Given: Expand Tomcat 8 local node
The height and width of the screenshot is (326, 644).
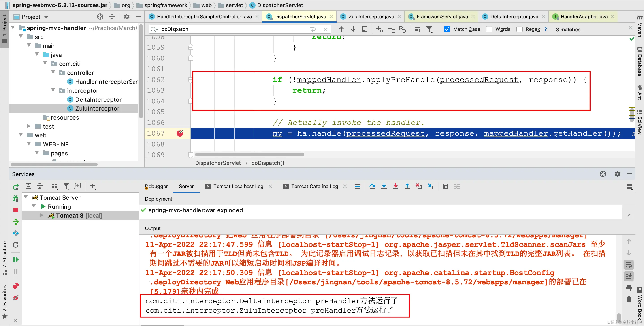Looking at the screenshot, I should (41, 215).
